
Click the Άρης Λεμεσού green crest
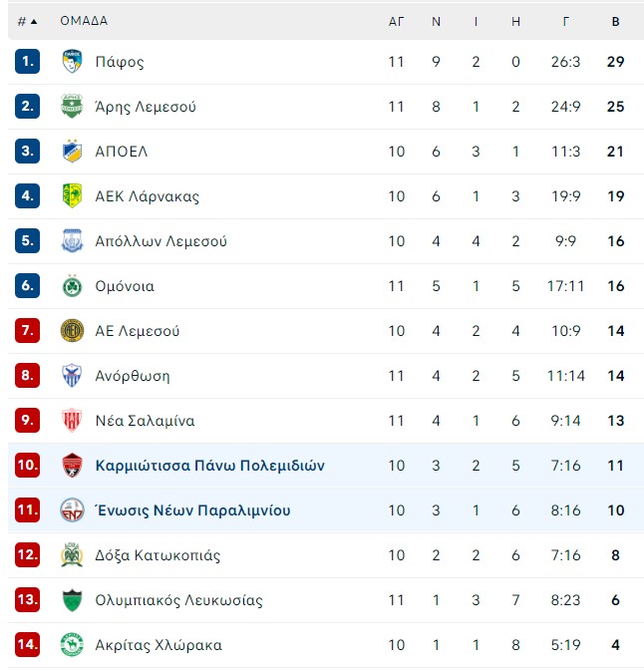point(72,106)
